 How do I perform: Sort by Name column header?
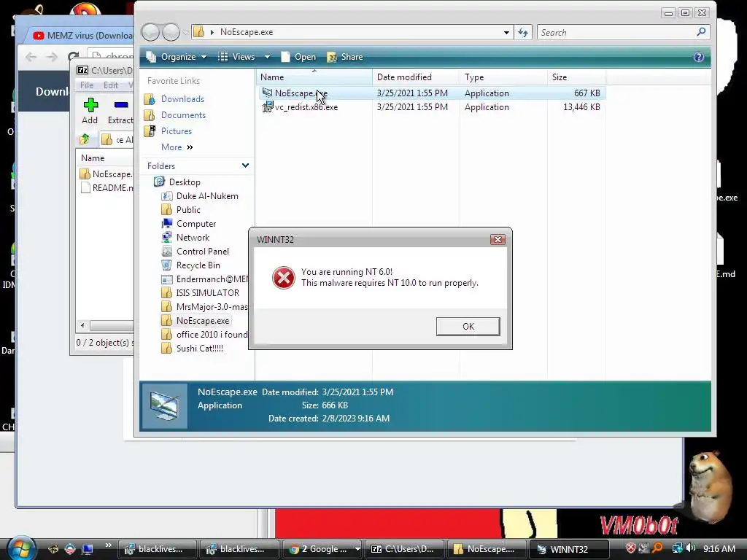pos(314,77)
